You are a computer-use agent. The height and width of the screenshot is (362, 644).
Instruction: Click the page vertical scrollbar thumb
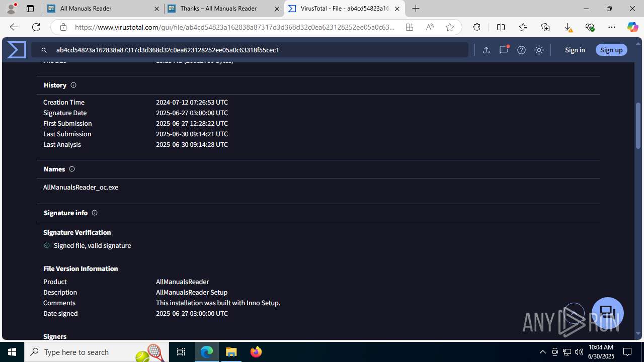[x=638, y=126]
